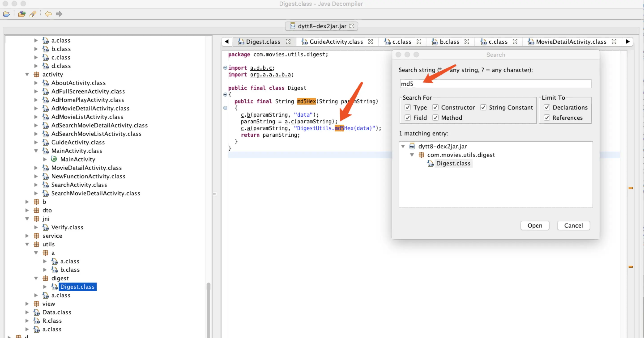Click the Back navigation arrow icon
Screen dimensions: 644x338
click(x=48, y=14)
